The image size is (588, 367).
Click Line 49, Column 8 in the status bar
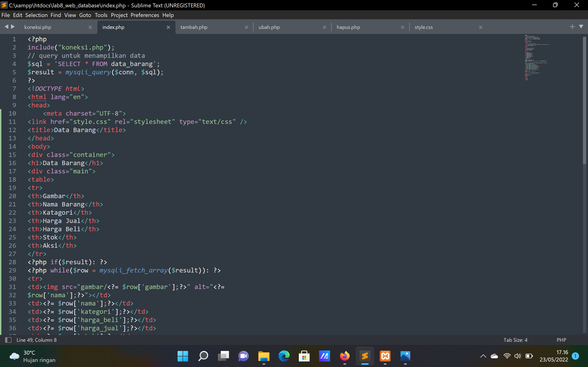click(x=37, y=340)
